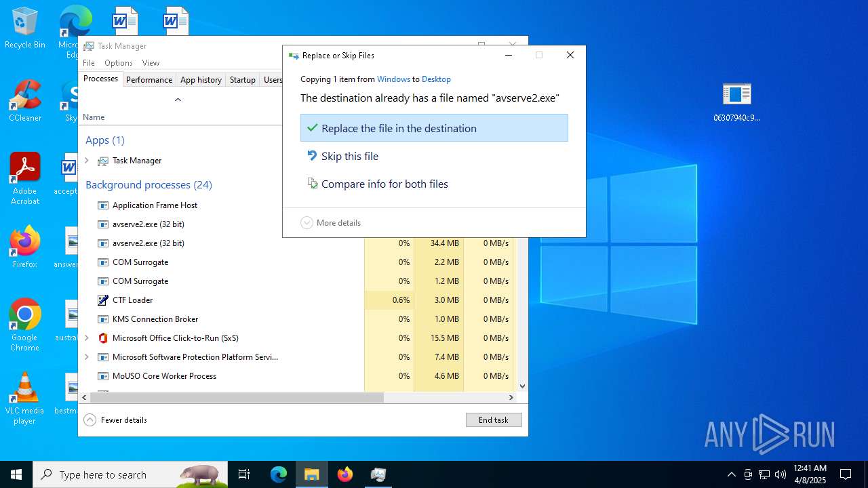
Task: Open network status tray icon
Action: [764, 474]
